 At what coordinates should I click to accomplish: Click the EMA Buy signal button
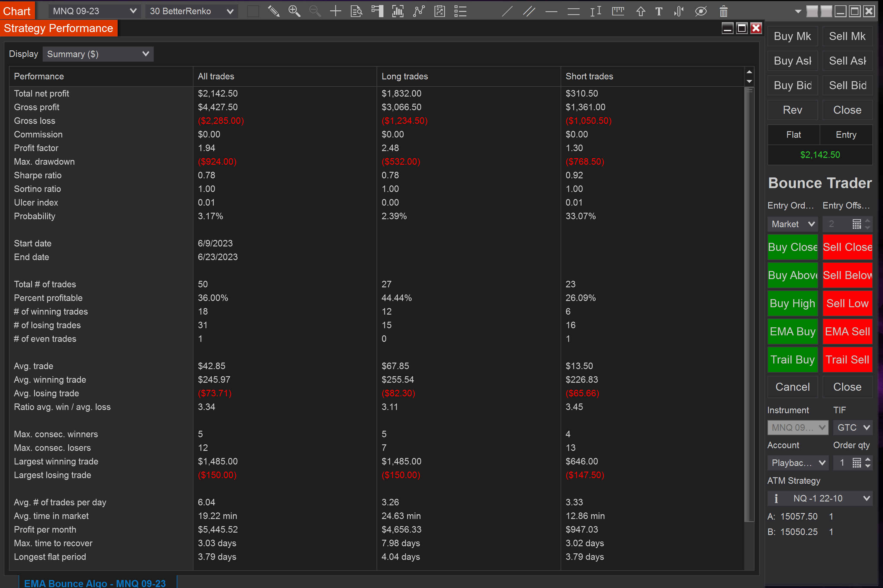click(792, 331)
